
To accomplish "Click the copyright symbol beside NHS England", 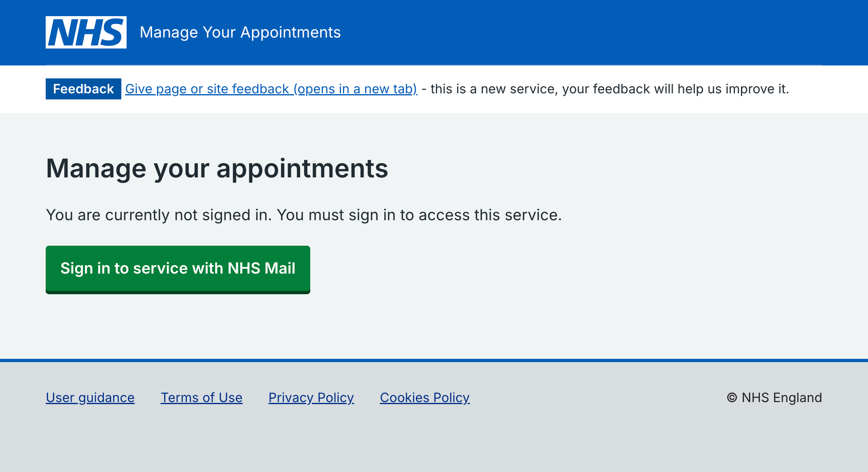I will click(x=732, y=398).
